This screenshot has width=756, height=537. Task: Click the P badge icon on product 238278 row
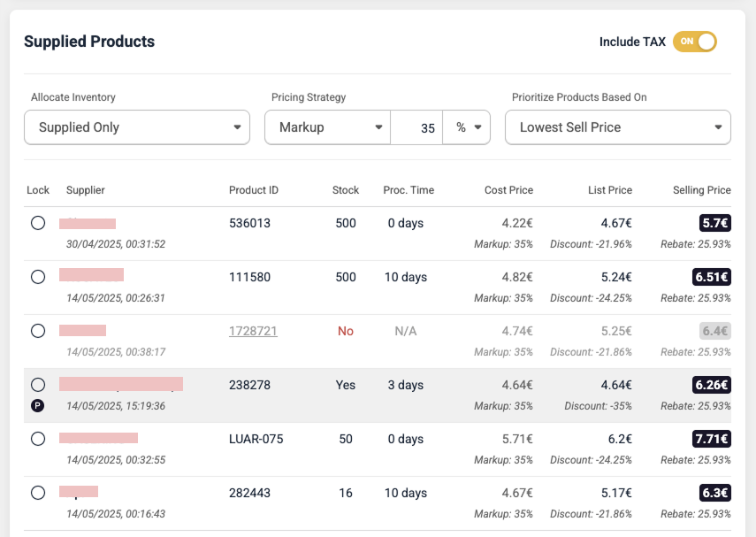[38, 406]
